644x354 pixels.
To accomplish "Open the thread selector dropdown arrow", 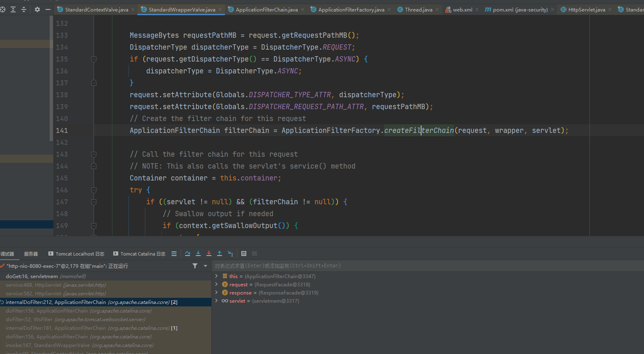I will pos(206,266).
